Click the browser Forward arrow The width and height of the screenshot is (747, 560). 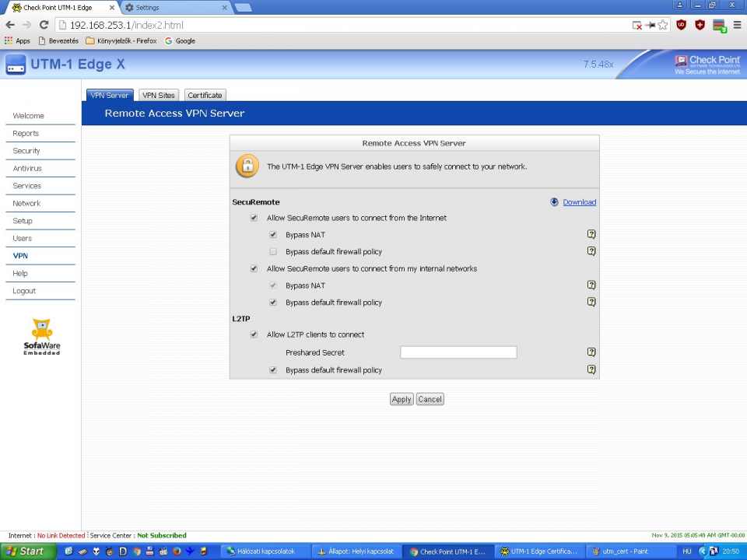click(x=26, y=25)
